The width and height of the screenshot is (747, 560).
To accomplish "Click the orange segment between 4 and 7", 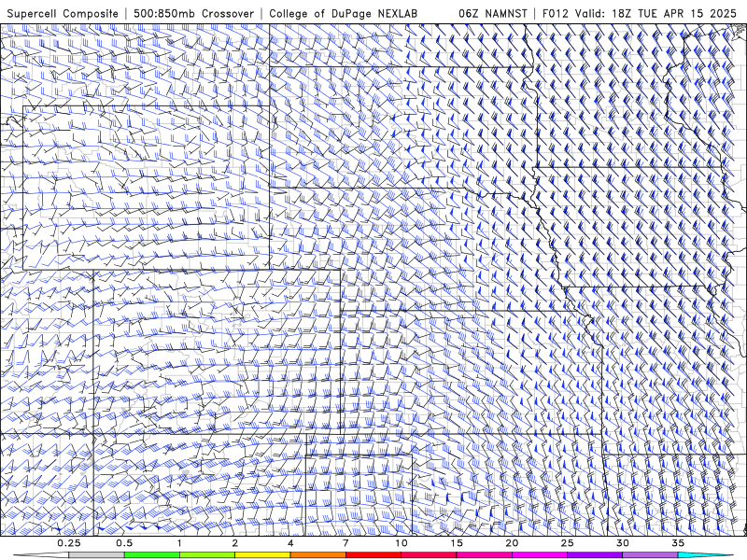I will (317, 555).
